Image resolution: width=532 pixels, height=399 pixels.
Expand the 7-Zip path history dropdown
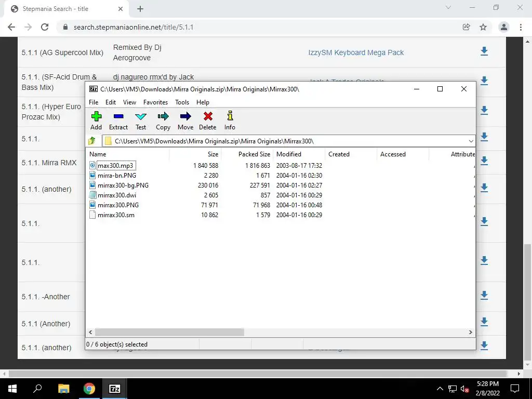click(x=471, y=141)
